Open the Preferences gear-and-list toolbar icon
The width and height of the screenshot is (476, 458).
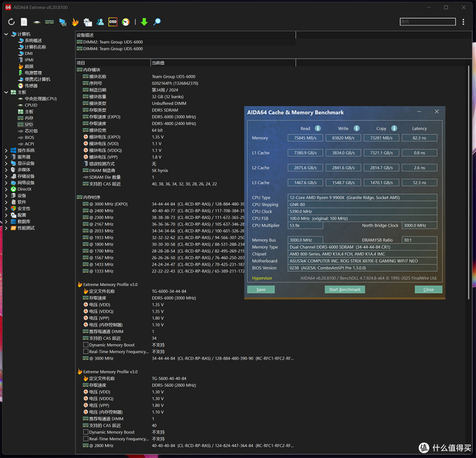pos(88,22)
